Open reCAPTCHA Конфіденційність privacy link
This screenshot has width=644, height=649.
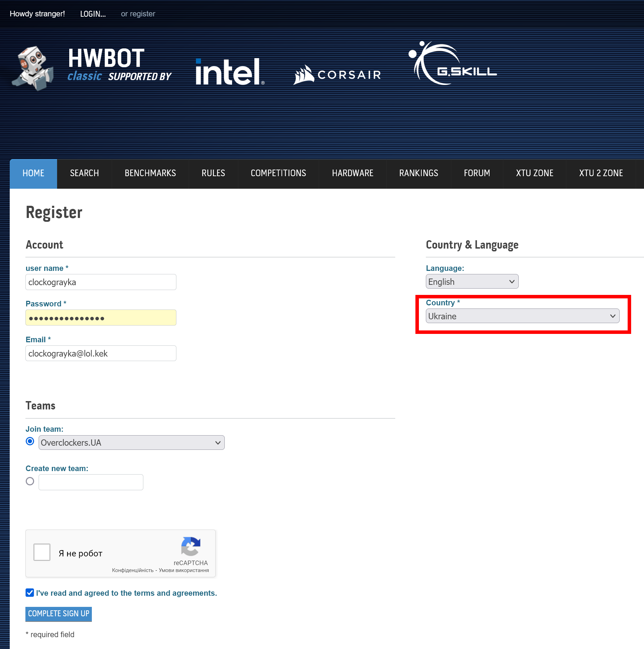(133, 570)
